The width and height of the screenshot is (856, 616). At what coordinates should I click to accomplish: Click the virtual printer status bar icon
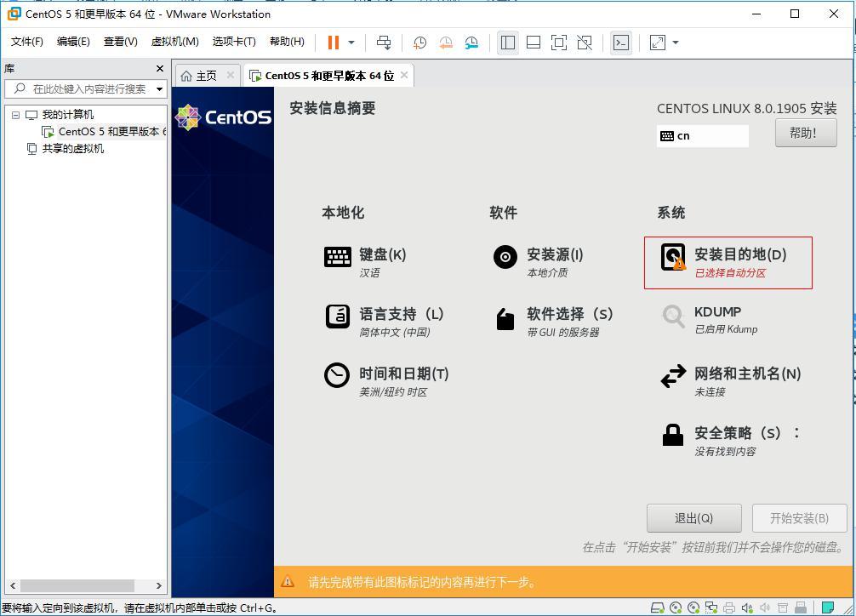728,607
